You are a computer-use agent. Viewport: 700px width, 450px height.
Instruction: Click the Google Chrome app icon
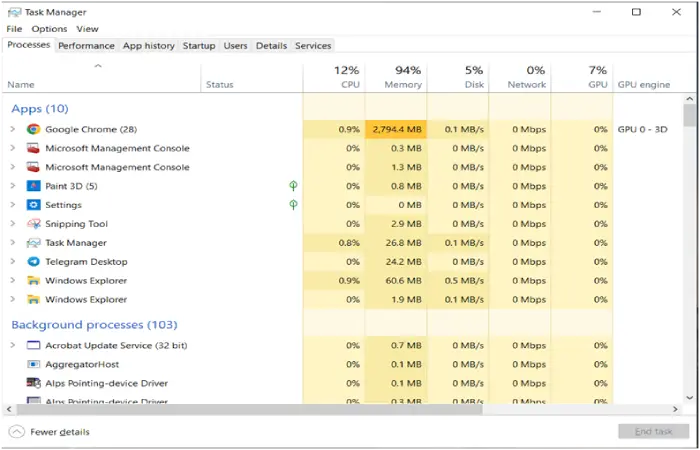[33, 129]
